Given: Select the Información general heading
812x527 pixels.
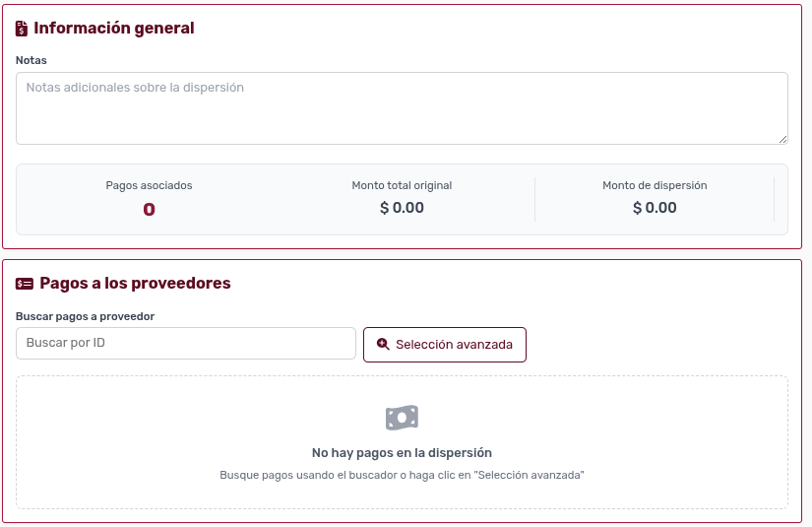Looking at the screenshot, I should click(114, 29).
